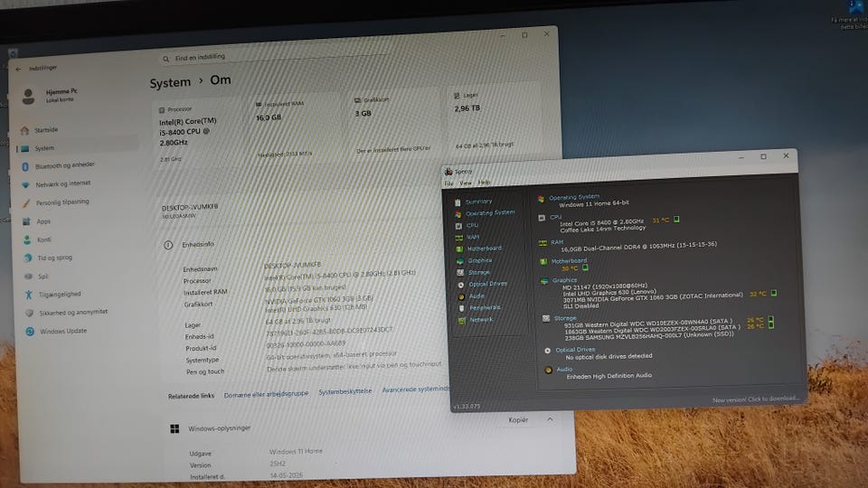
Task: Open Motherboard section in Speccy sidebar
Action: point(485,249)
